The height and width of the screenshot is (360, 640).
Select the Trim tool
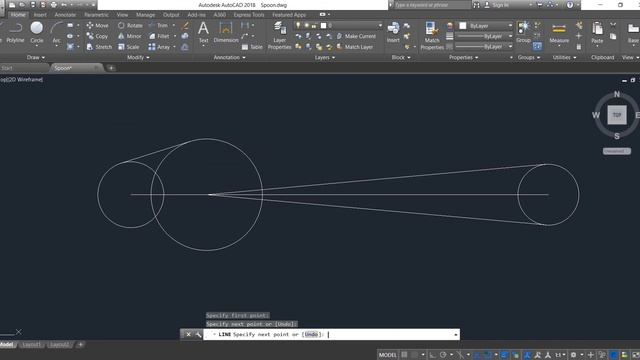click(x=158, y=25)
